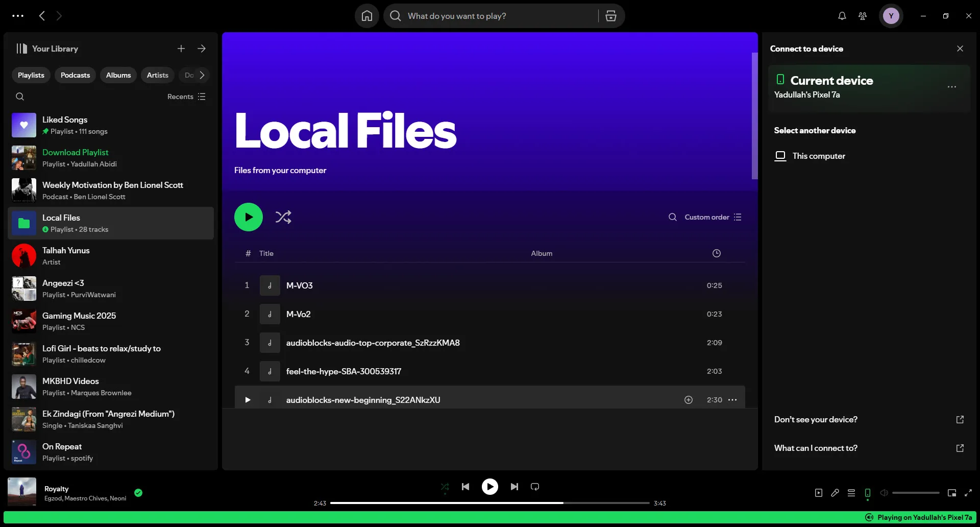The image size is (980, 527).
Task: Open the What's New notifications bell
Action: coord(841,16)
